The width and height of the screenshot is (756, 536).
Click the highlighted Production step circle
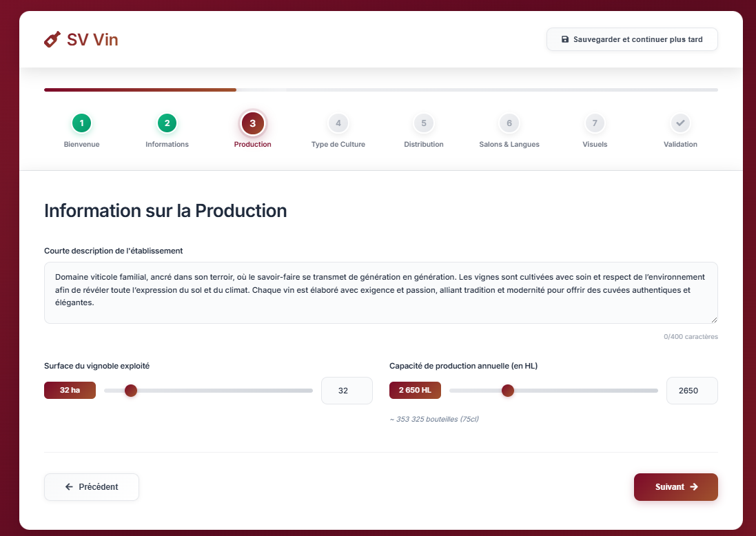(252, 123)
